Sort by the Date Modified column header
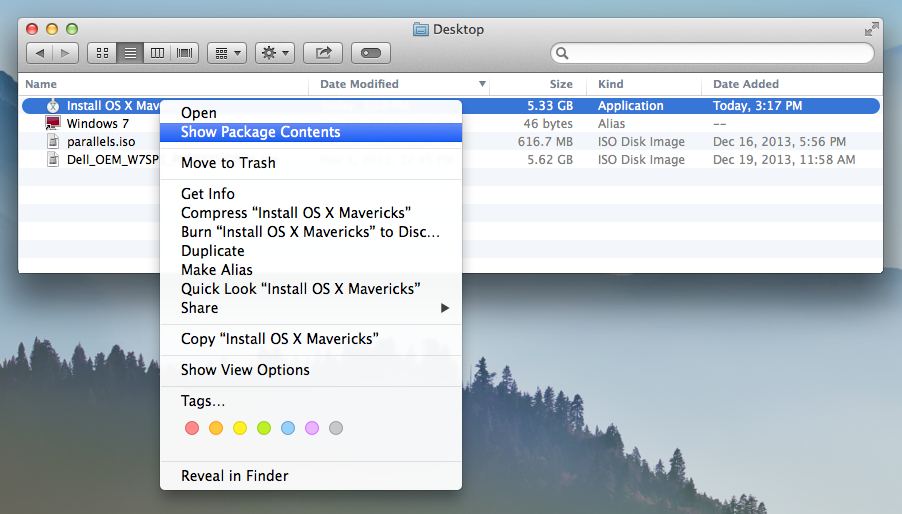The height and width of the screenshot is (514, 902). click(x=359, y=84)
